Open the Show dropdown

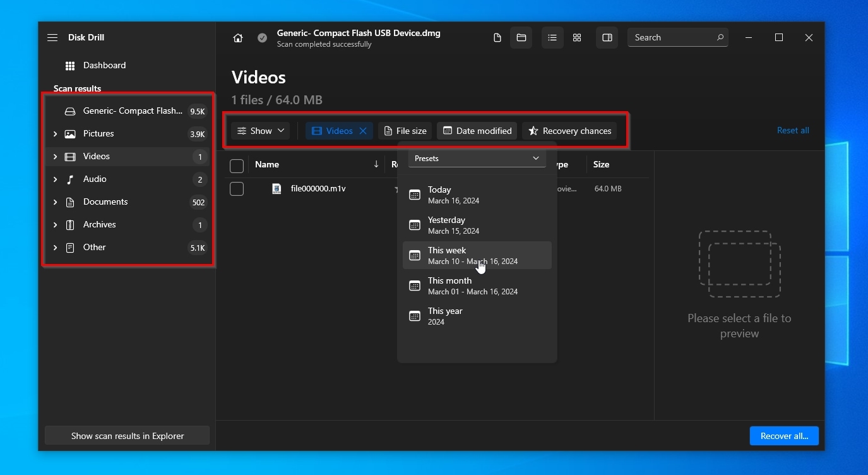pos(260,131)
